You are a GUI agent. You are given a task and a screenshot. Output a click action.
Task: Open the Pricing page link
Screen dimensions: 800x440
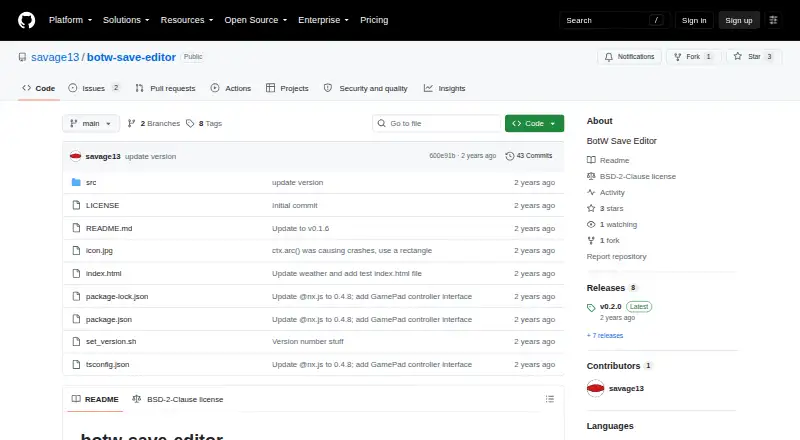(x=374, y=20)
